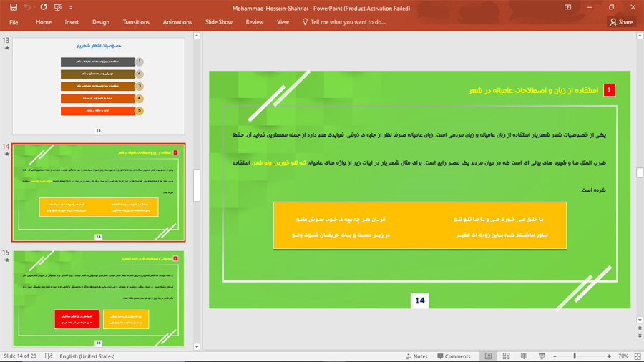
Task: Open the File menu
Action: tap(14, 22)
